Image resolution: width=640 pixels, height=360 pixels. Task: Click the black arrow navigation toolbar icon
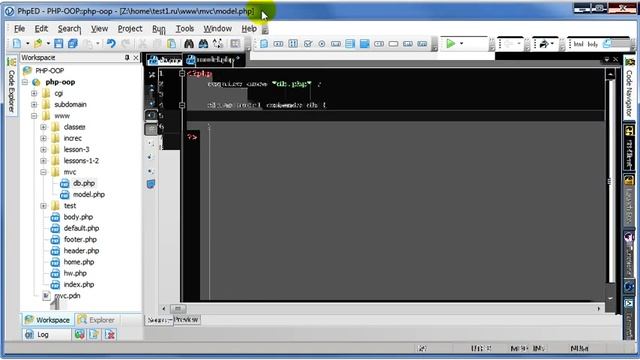pyautogui.click(x=544, y=44)
